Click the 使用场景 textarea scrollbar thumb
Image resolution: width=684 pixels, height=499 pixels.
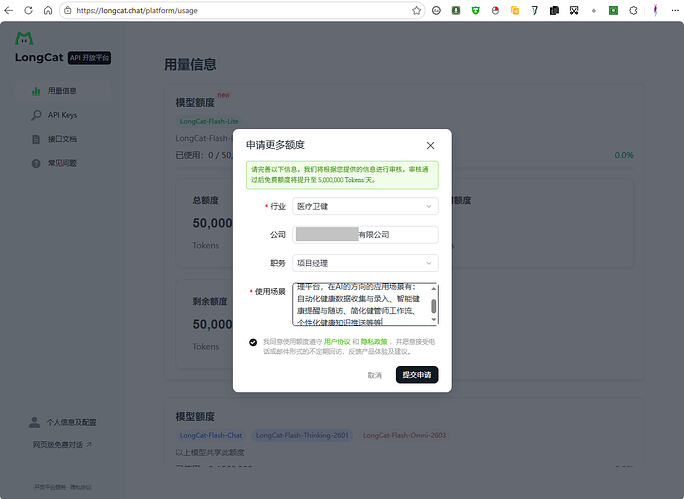pyautogui.click(x=434, y=306)
